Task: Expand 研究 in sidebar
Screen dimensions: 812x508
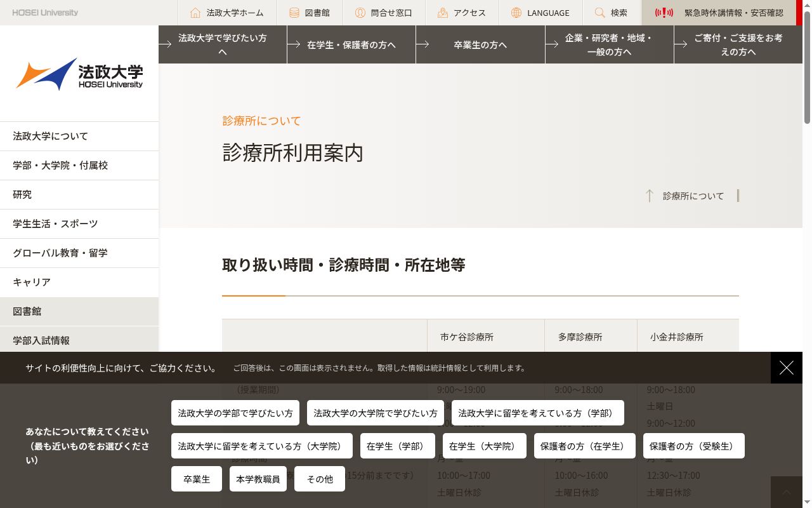Action: tap(79, 194)
